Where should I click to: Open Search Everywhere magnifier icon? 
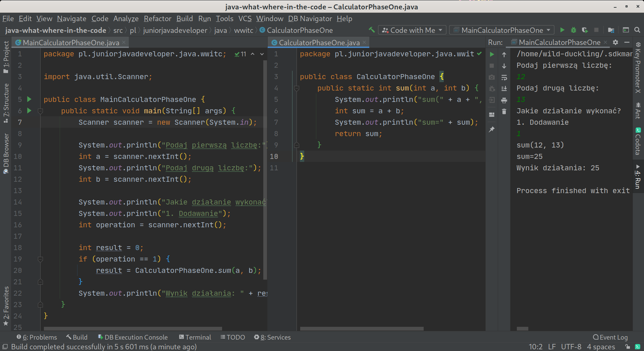(637, 30)
